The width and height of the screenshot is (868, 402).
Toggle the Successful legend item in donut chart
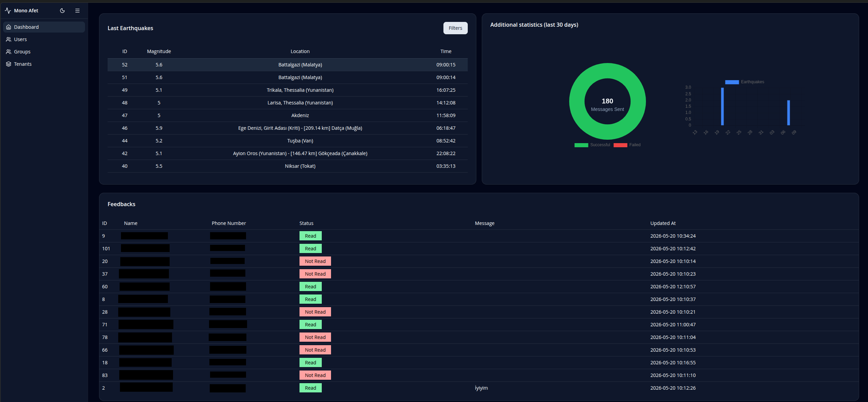592,145
